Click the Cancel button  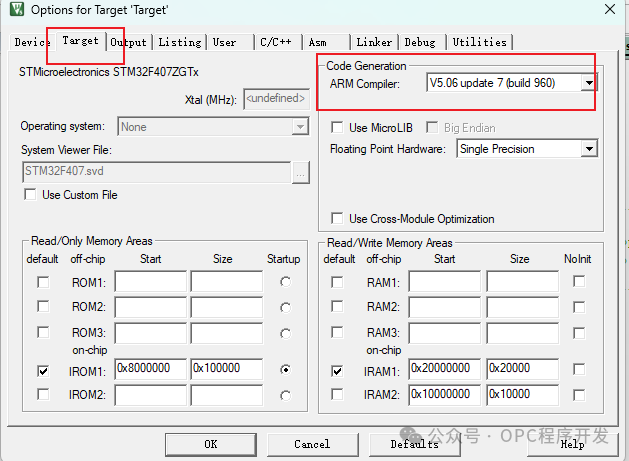pos(312,445)
